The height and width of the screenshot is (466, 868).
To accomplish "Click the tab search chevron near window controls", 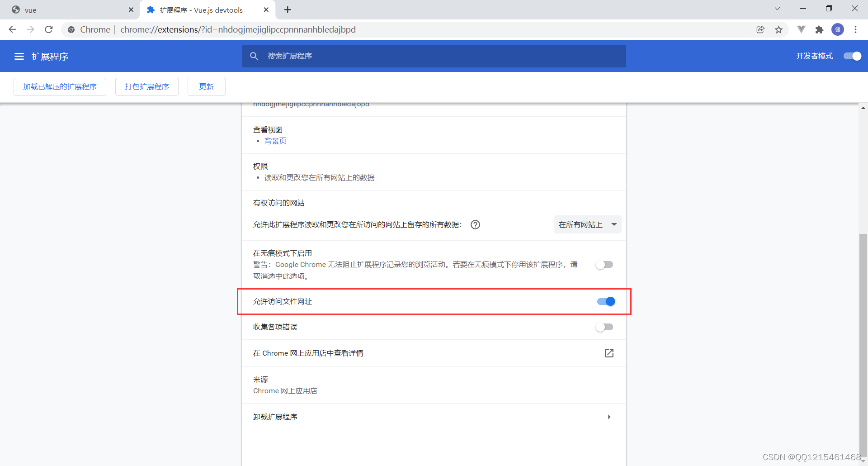I will tap(777, 8).
